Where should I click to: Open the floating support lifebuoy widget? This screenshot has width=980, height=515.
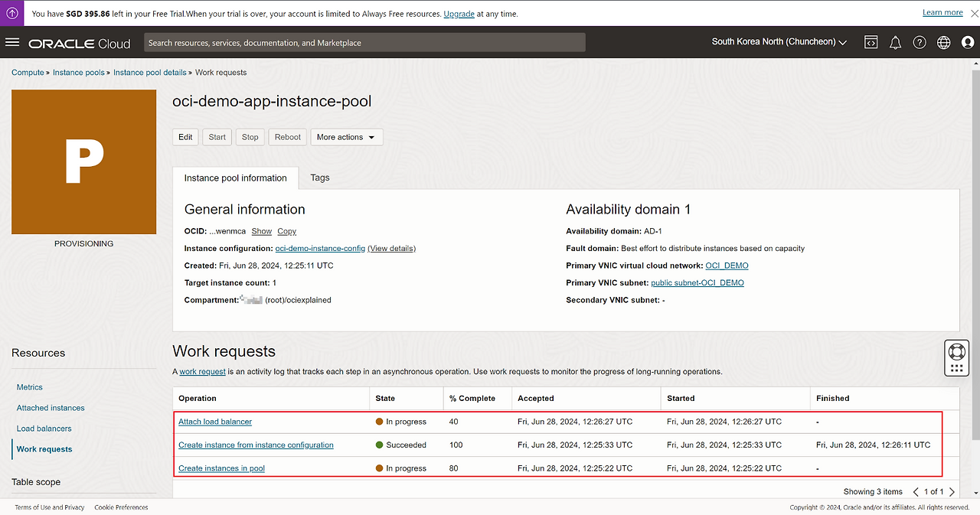click(956, 352)
